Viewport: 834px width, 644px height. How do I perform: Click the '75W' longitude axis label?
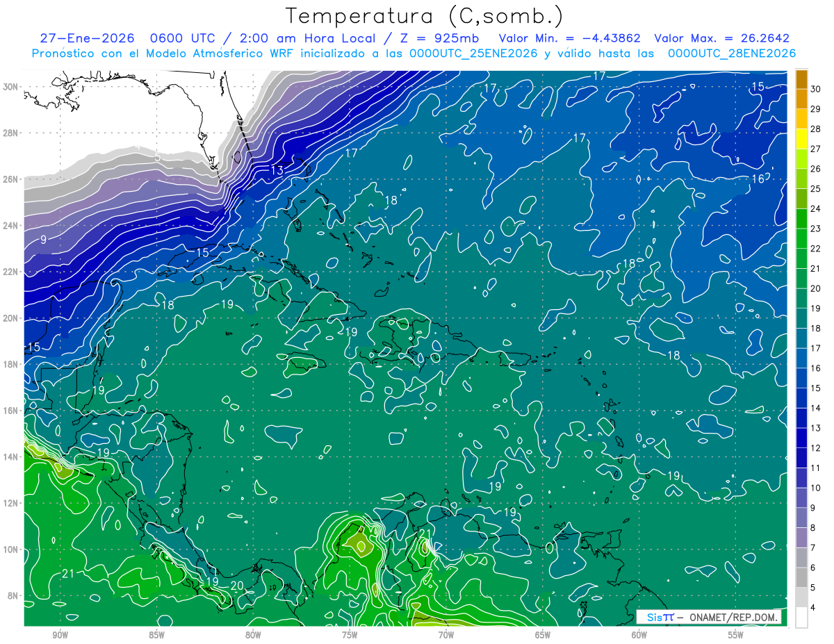point(350,635)
